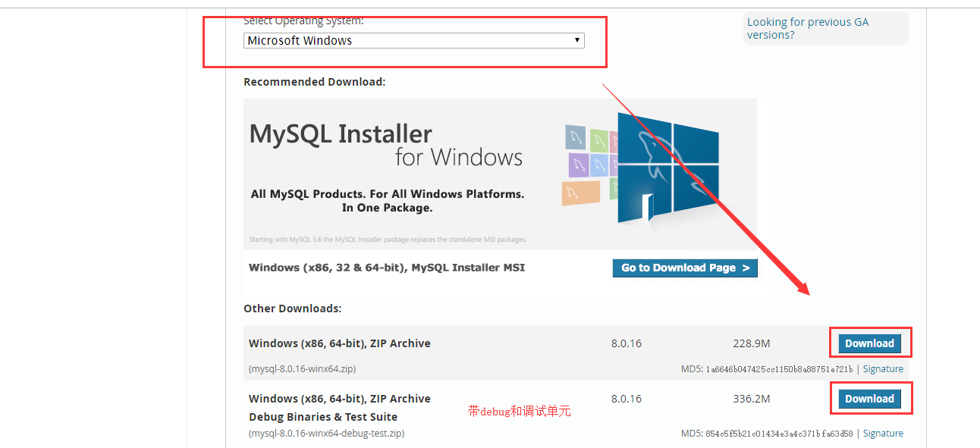Click version 8.0.16 in first ZIP row
Image resolution: width=980 pixels, height=448 pixels.
click(x=627, y=343)
